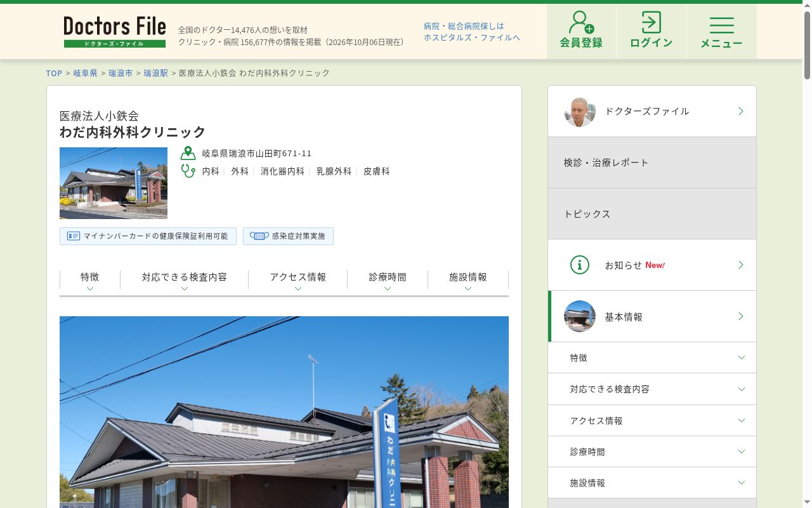Click the 乳腺外科 specialty text
Viewport: 812px width, 508px height.
pyautogui.click(x=334, y=171)
